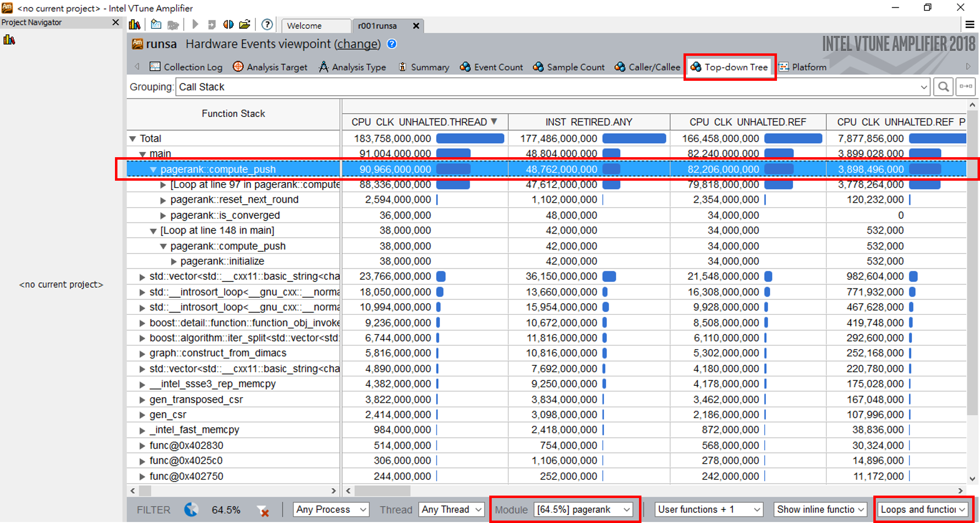Collapse the selected pagerank::compute_push row
Screen dimensions: 980x523
(153, 169)
